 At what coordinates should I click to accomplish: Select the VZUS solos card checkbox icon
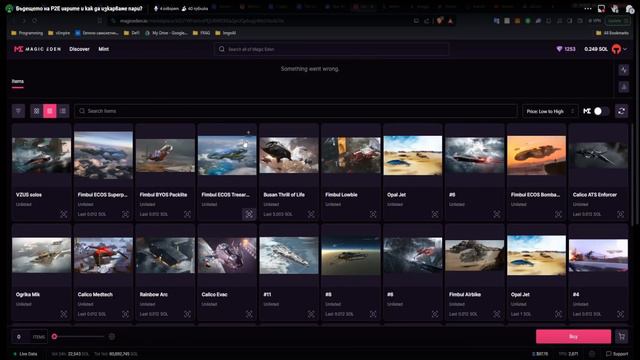pyautogui.click(x=64, y=214)
